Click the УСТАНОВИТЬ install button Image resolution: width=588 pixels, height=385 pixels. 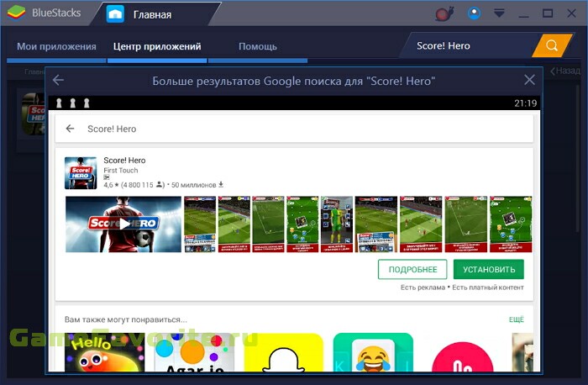pos(489,270)
